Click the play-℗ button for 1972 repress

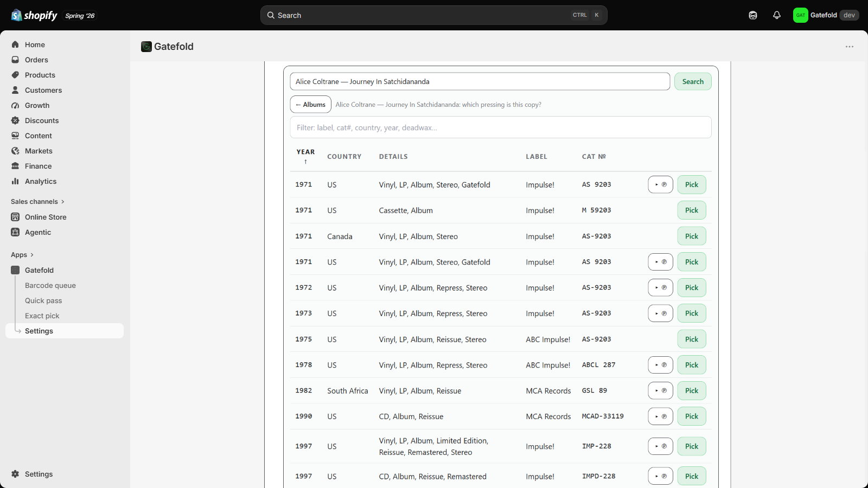(x=660, y=288)
